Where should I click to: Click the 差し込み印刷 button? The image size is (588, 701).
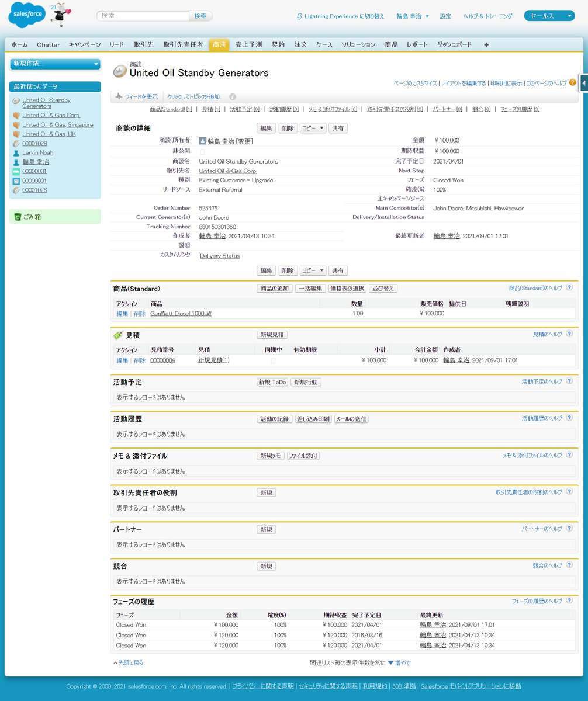313,419
